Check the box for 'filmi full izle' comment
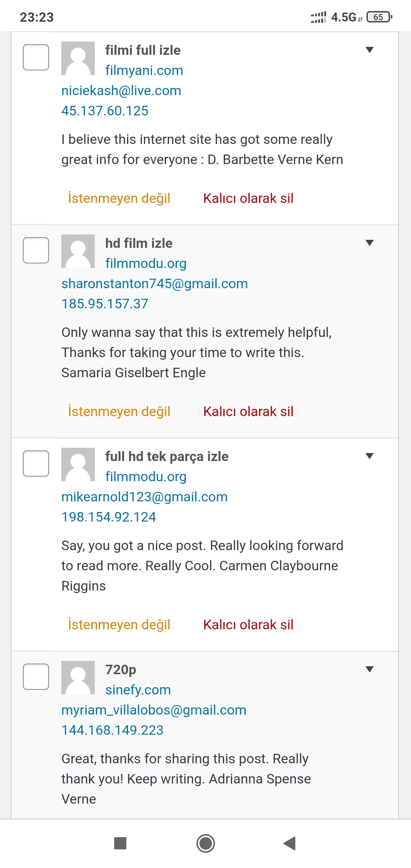This screenshot has width=411, height=868. click(36, 57)
